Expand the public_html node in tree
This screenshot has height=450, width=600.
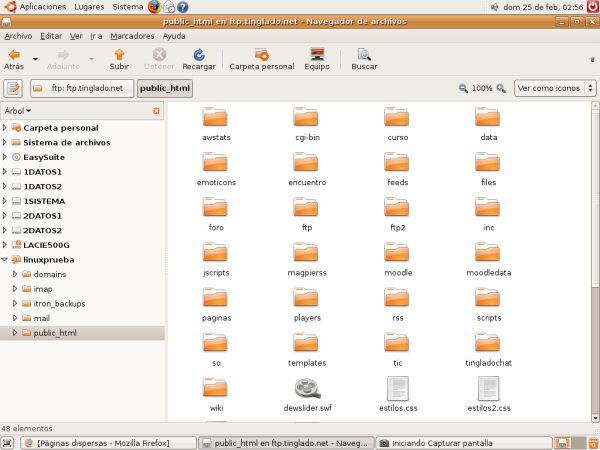15,333
